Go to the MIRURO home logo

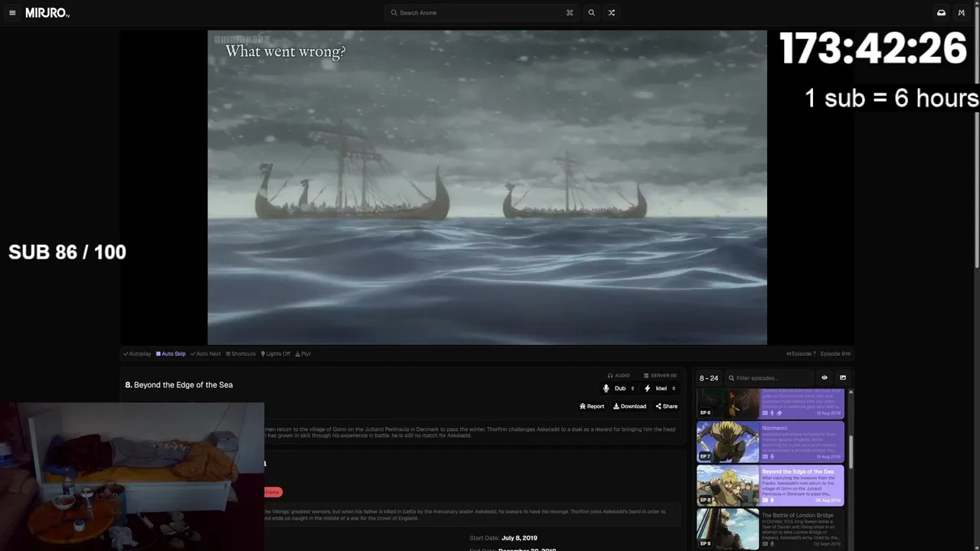[x=47, y=13]
